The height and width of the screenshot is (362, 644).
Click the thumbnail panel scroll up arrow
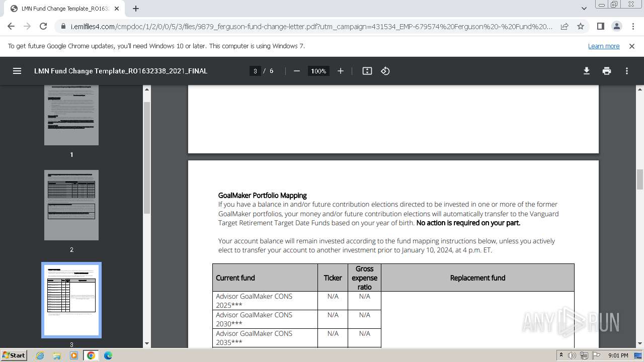pyautogui.click(x=147, y=89)
